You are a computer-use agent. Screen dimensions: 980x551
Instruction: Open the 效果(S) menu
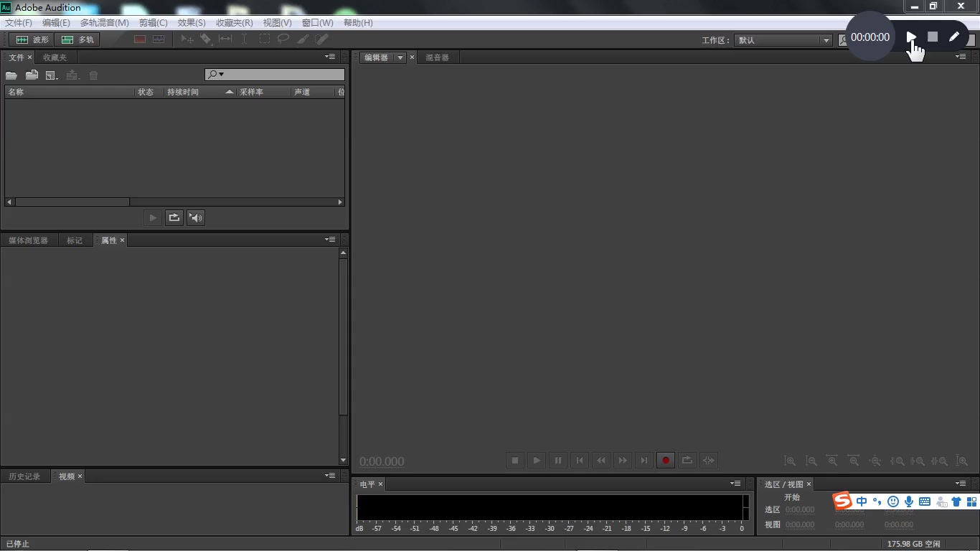coord(192,23)
